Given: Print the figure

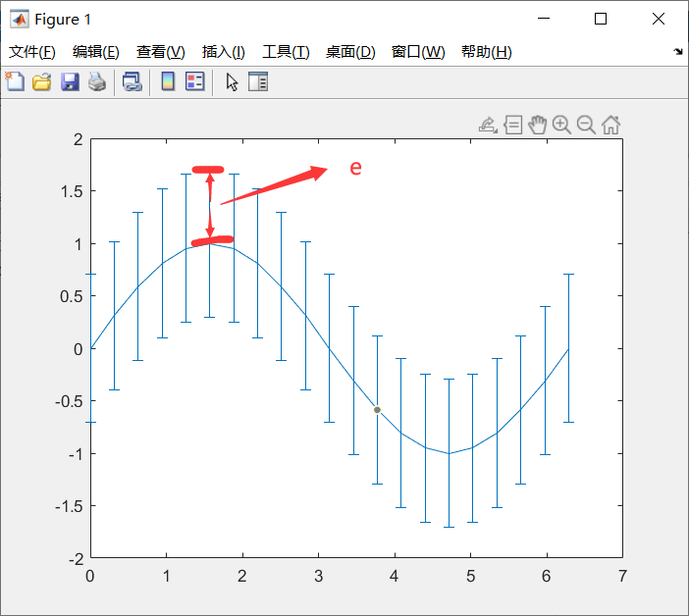Looking at the screenshot, I should [x=97, y=81].
